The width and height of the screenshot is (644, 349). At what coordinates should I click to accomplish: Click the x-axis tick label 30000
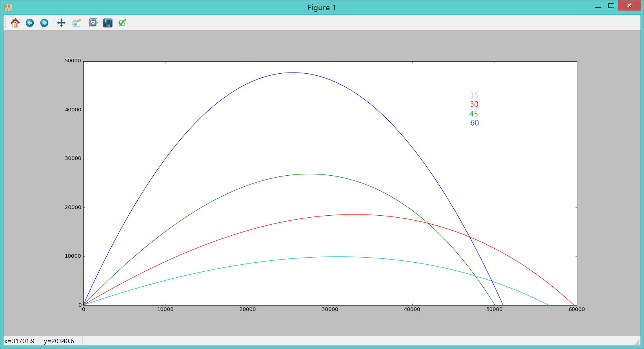(x=330, y=309)
